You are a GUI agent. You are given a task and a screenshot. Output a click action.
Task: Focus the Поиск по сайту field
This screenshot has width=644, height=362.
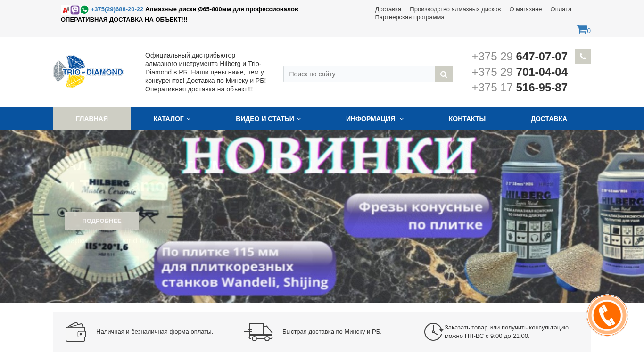point(359,74)
